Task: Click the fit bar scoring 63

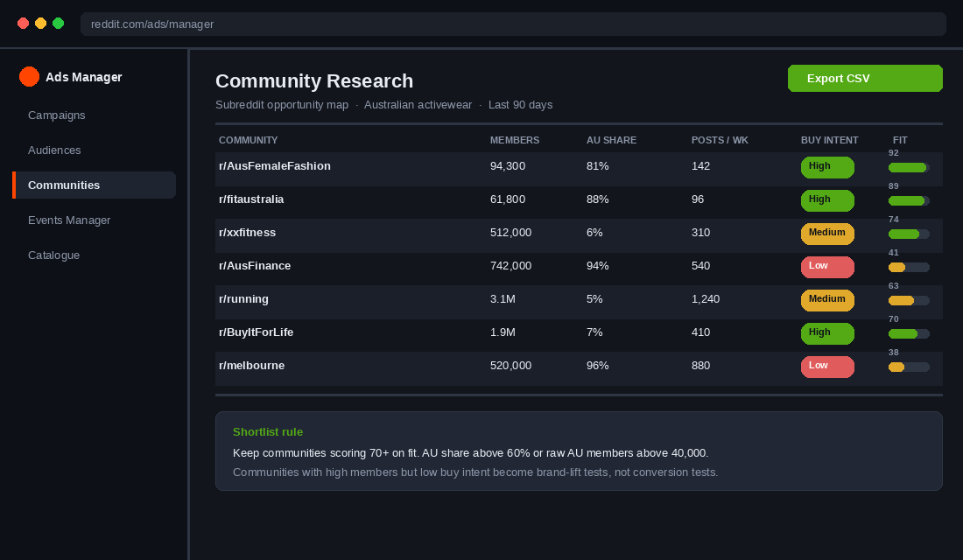Action: coord(909,300)
